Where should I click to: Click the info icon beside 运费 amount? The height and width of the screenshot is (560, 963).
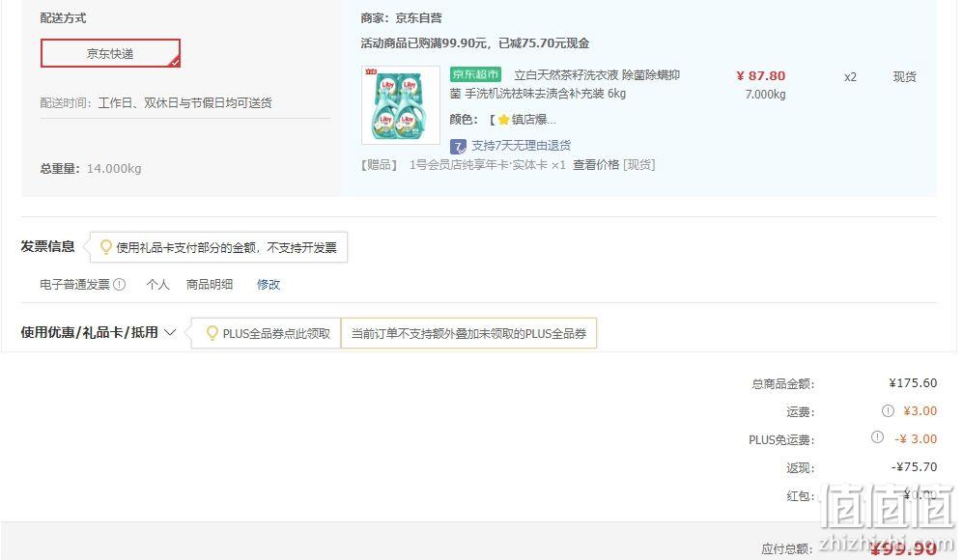pos(888,410)
